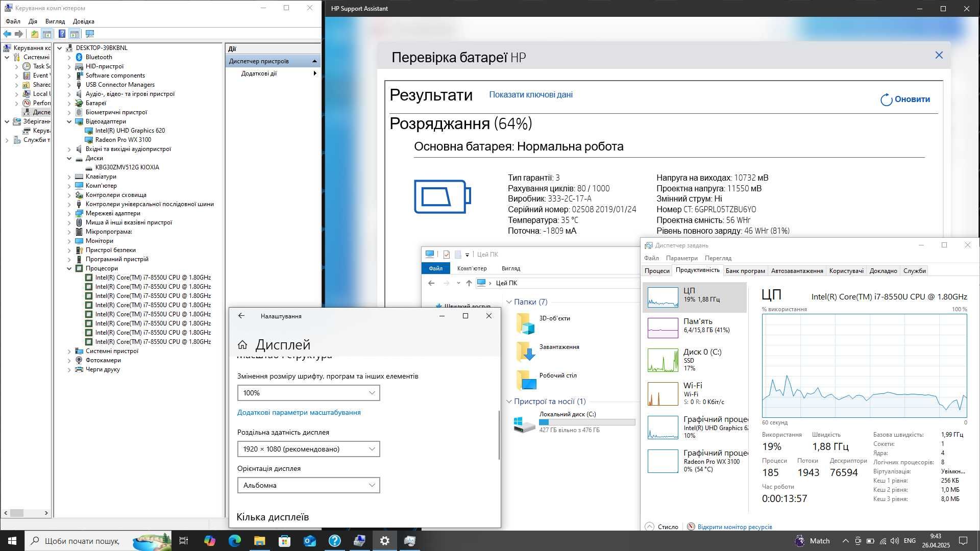The width and height of the screenshot is (980, 551).
Task: Open the Комп'ютер tab in File Explorer
Action: tap(472, 268)
